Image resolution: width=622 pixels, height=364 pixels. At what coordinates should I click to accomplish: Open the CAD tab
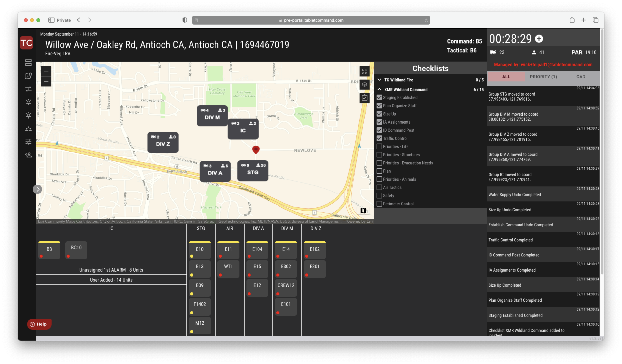(x=581, y=77)
